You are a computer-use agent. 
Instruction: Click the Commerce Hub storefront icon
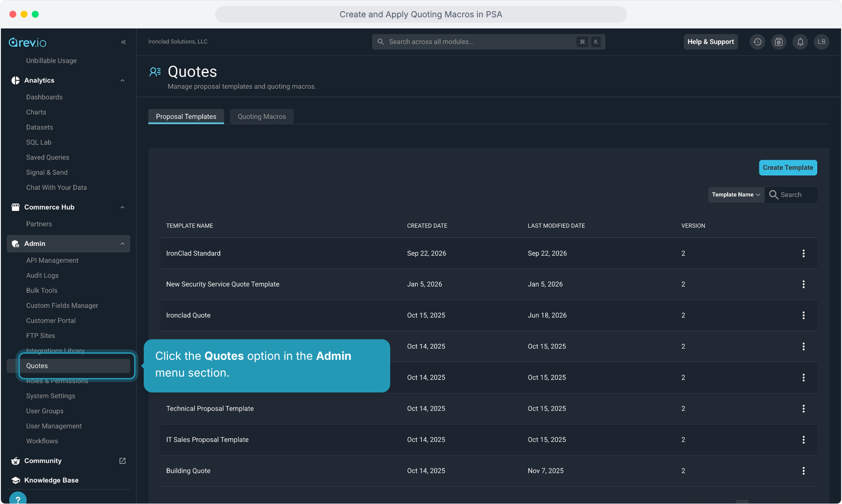coord(15,207)
